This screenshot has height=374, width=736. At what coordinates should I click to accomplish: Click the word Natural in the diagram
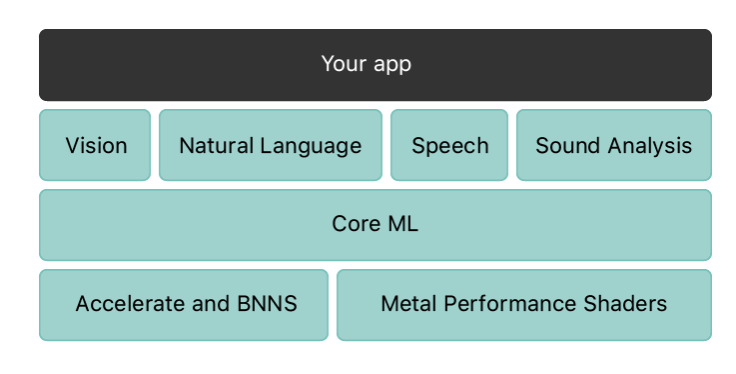216,145
